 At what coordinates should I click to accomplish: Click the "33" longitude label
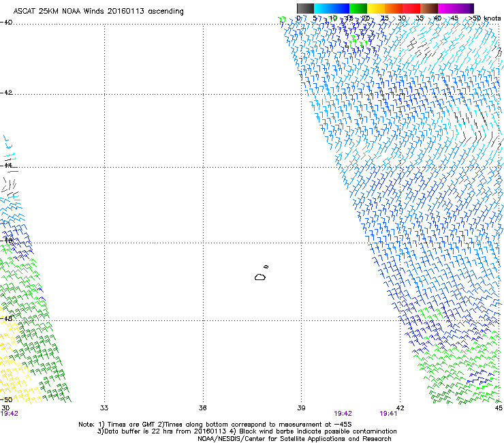tap(104, 408)
